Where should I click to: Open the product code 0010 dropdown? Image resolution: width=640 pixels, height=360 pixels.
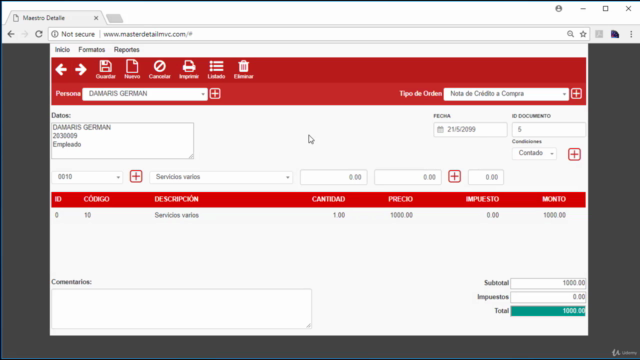[87, 177]
